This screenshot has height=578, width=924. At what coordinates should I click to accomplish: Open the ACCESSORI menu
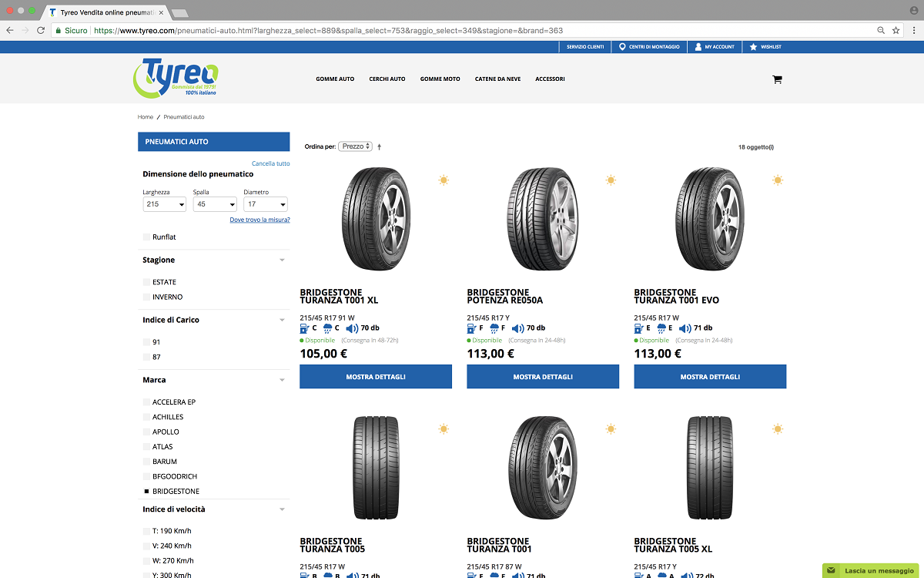coord(551,79)
